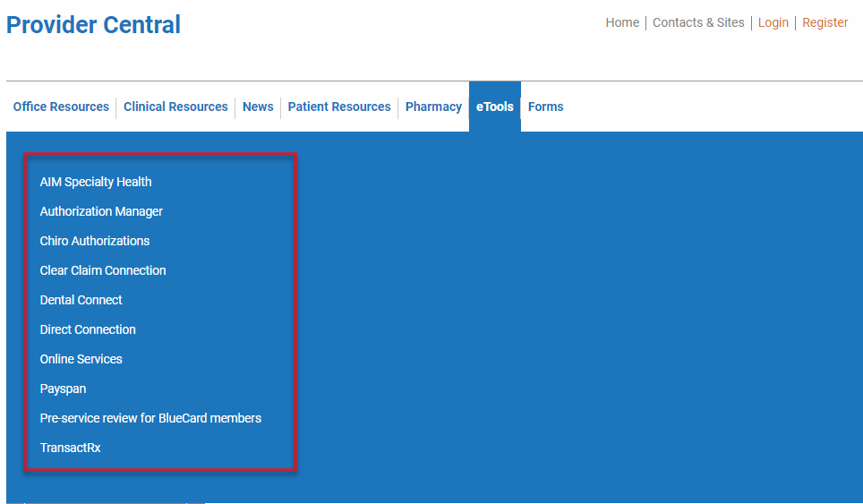This screenshot has width=863, height=504.
Task: Click the Provider Central site title
Action: [93, 25]
